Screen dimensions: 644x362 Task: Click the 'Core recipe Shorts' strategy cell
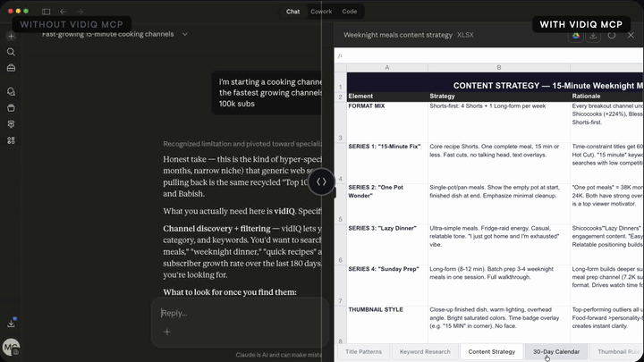pos(498,163)
